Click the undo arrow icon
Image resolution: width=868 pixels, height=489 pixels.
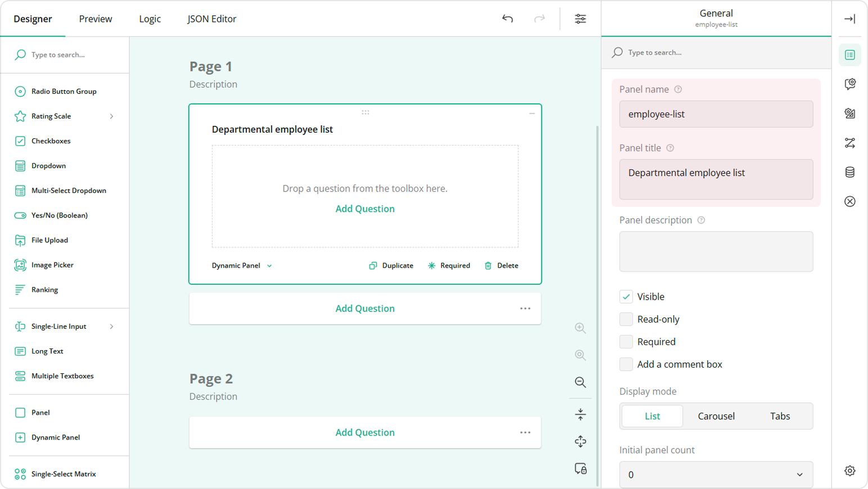508,19
